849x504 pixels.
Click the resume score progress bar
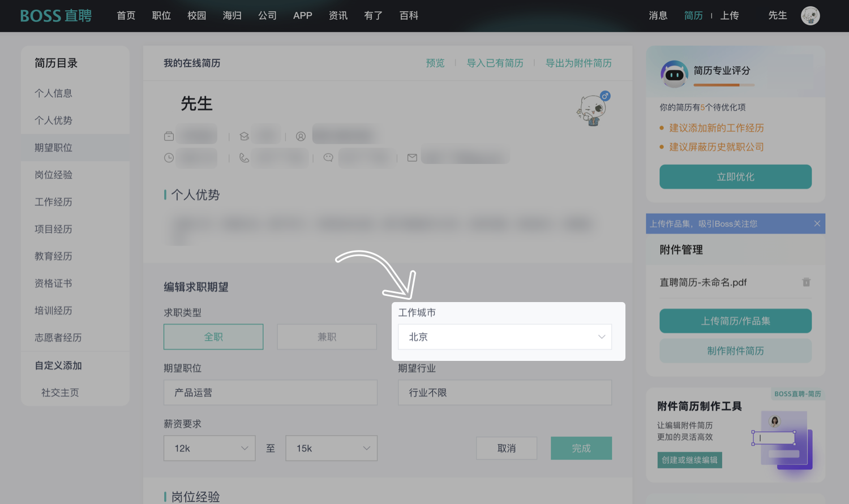point(724,85)
